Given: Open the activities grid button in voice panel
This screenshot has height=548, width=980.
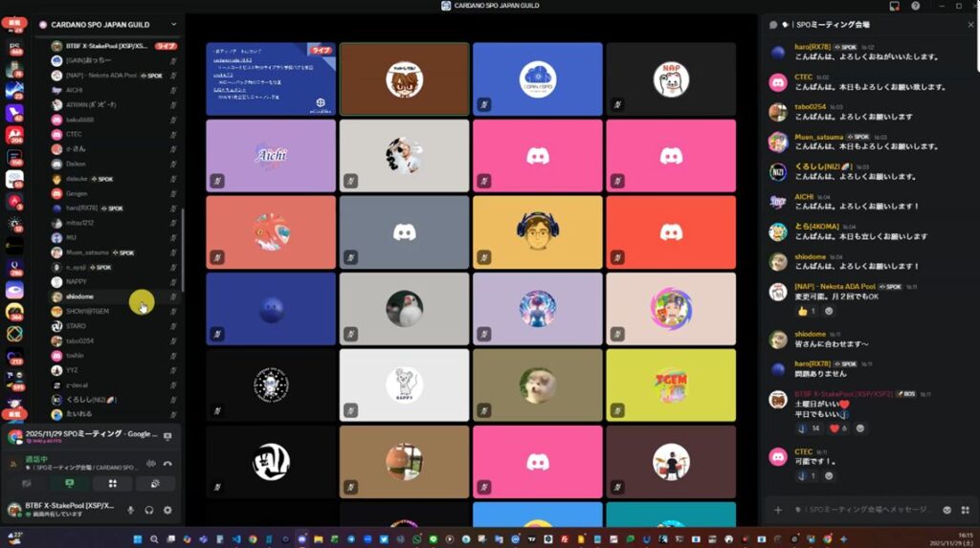Looking at the screenshot, I should point(113,485).
